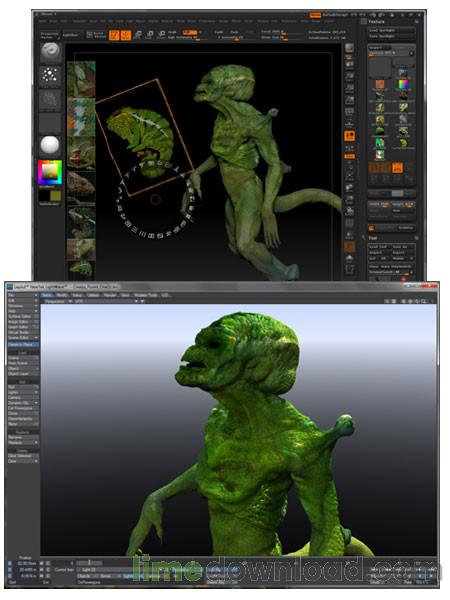Click the Load Spotlight button
Viewport: 450px width, 600px height.
pyautogui.click(x=391, y=30)
